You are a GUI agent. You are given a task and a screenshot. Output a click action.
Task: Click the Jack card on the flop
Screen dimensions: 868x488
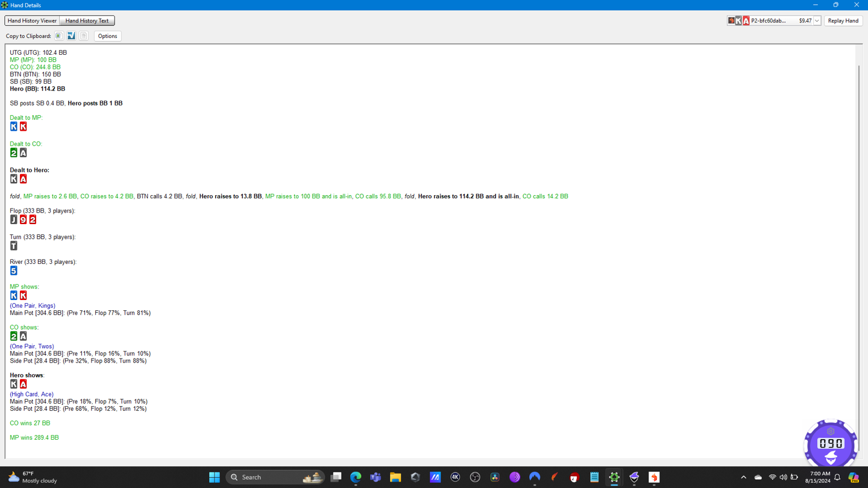14,220
